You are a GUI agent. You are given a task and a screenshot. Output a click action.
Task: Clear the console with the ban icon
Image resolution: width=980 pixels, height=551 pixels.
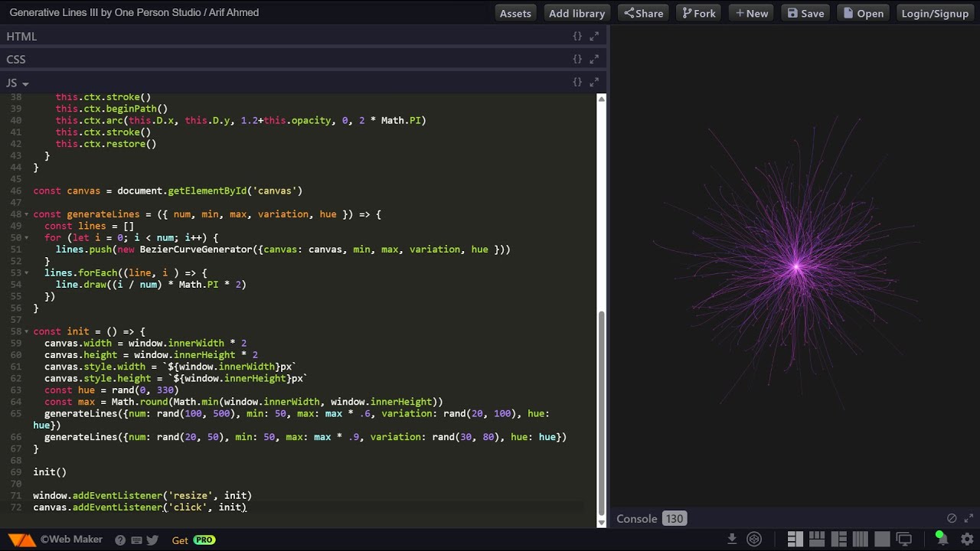tap(952, 518)
